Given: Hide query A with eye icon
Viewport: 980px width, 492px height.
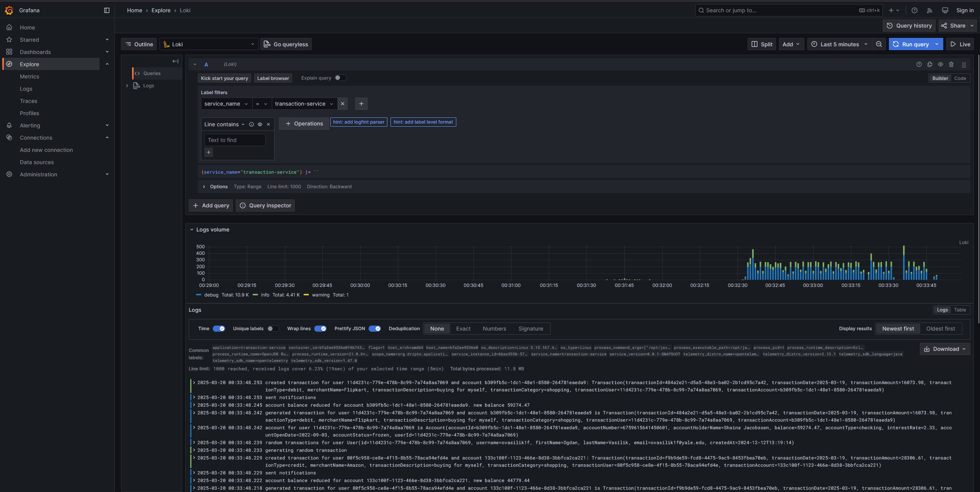Looking at the screenshot, I should 941,64.
